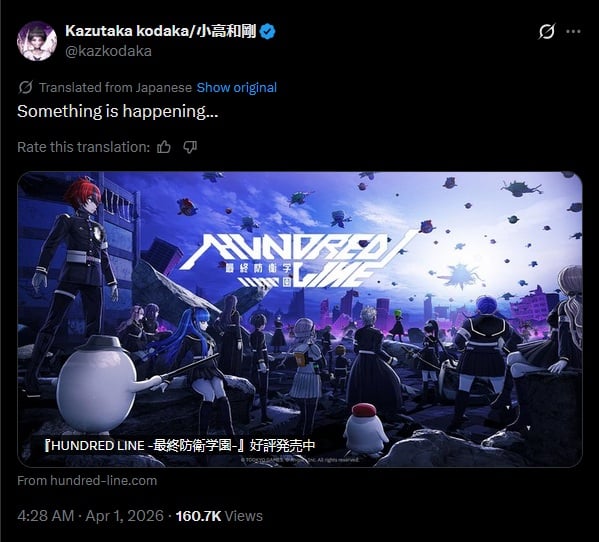
Task: Open the three-dot more options menu
Action: [573, 32]
